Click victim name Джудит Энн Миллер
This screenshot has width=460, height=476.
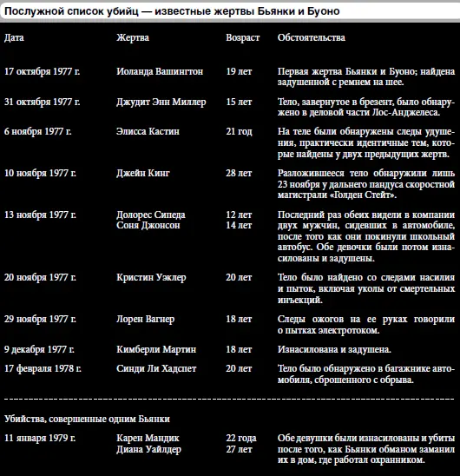(x=161, y=102)
